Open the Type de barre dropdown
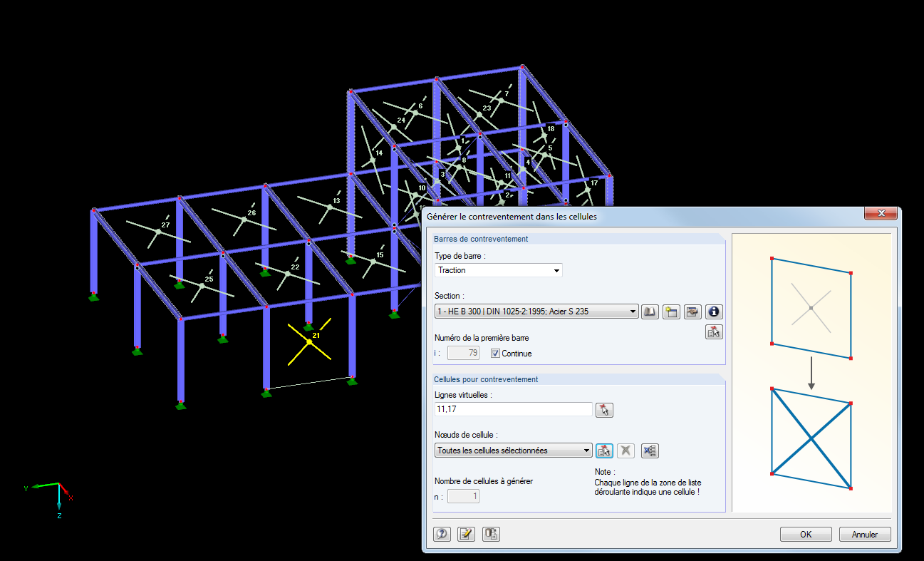Screen dimensions: 924x561 (556, 270)
